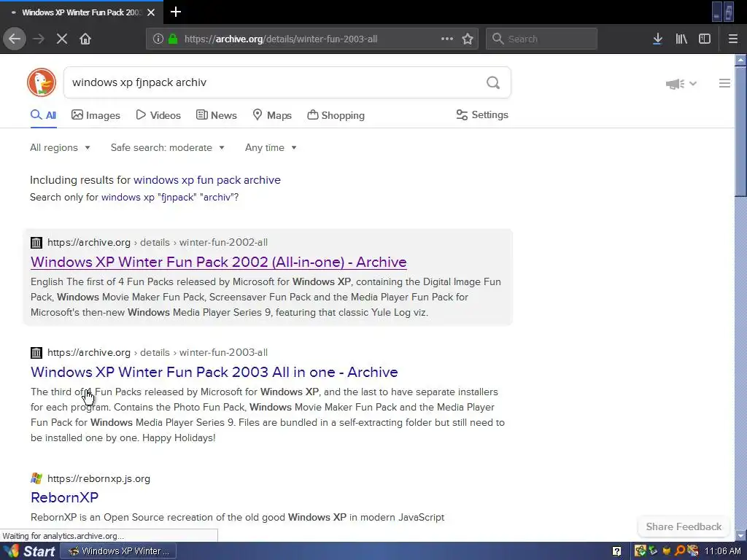Switch to the Images tab
Image resolution: width=747 pixels, height=560 pixels.
[x=96, y=115]
